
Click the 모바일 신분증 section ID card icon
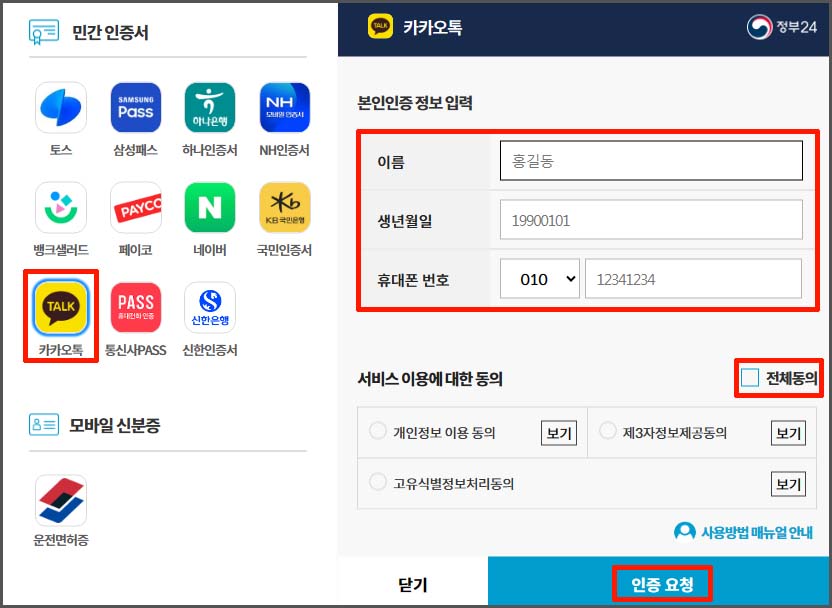click(x=44, y=424)
